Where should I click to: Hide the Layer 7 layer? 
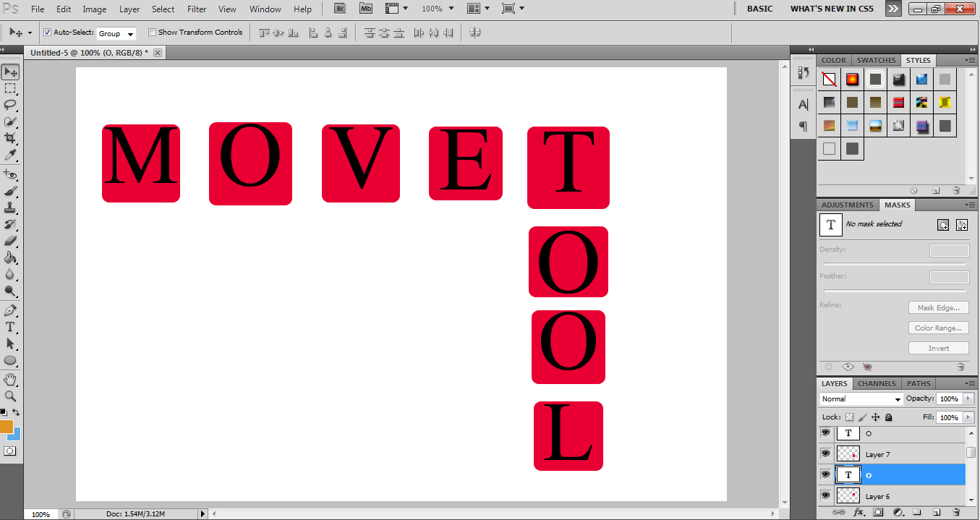coord(825,453)
